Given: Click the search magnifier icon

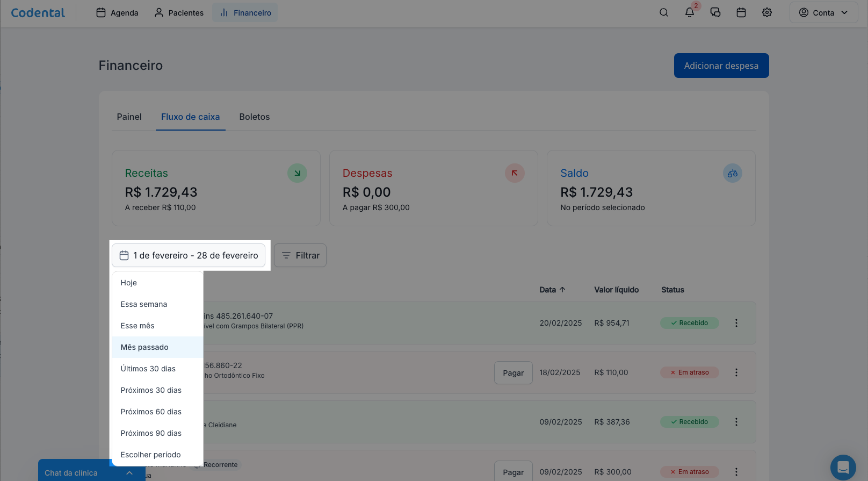Looking at the screenshot, I should click(x=664, y=12).
